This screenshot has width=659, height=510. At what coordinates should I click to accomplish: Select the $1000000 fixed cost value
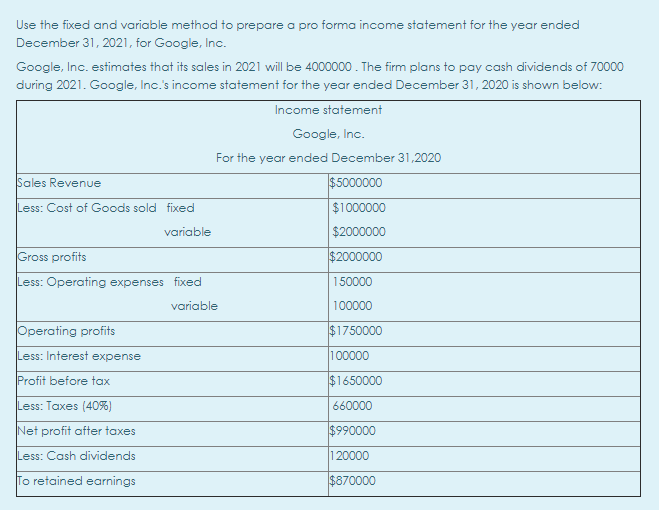(x=359, y=208)
